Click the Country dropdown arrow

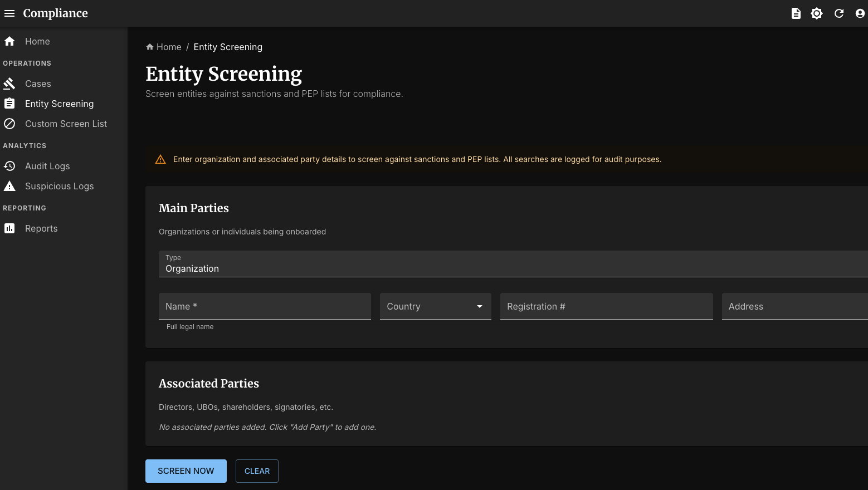coord(480,306)
